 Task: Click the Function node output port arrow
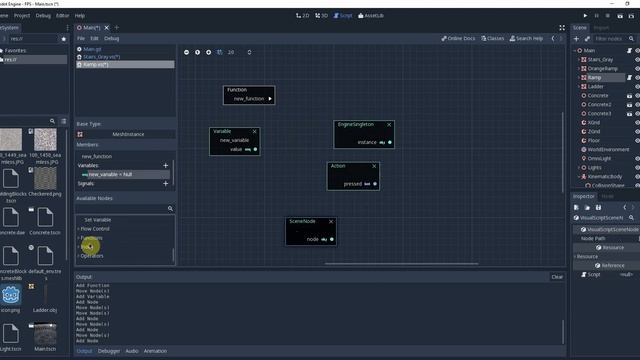(x=270, y=99)
